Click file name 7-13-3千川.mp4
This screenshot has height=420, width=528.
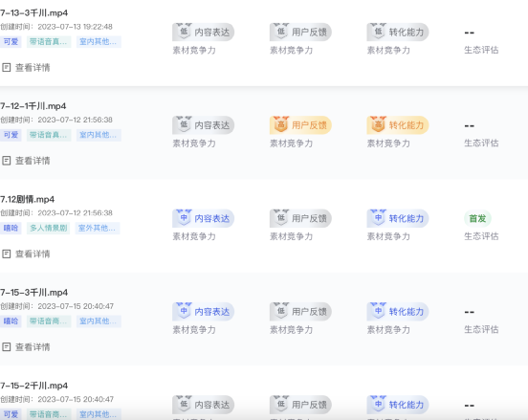point(34,13)
